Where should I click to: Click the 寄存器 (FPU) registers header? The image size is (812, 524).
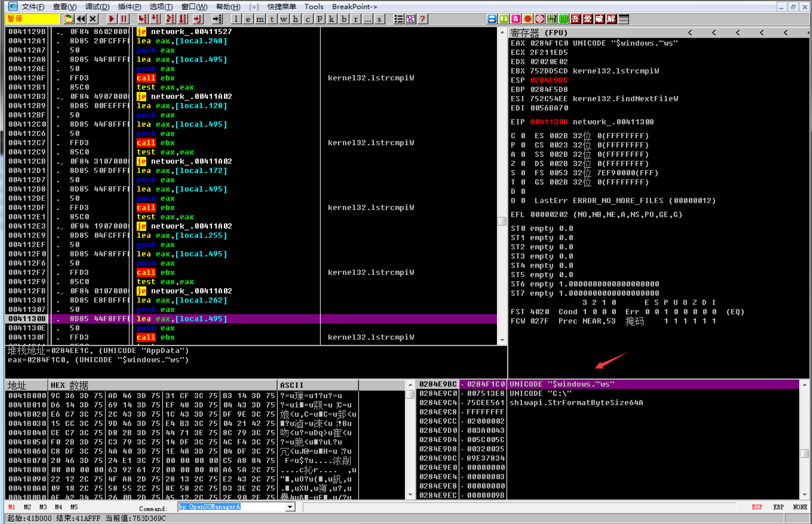click(539, 33)
